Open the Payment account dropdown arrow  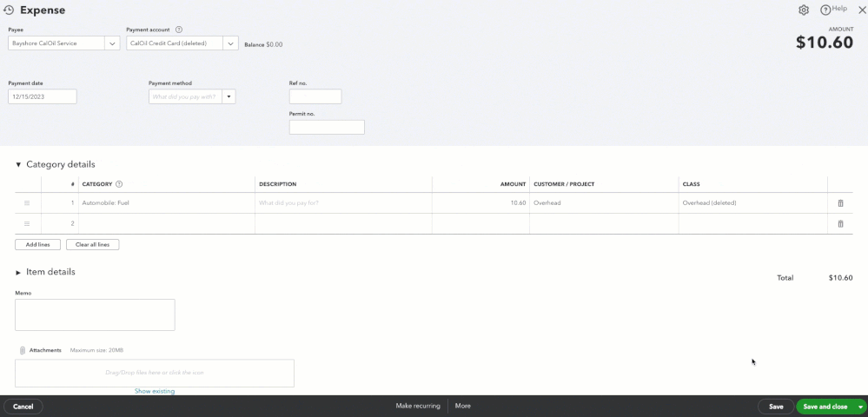[230, 43]
